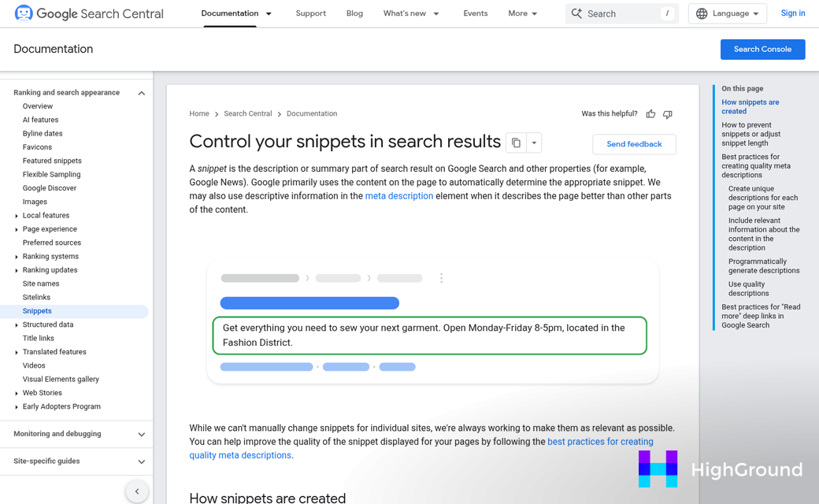Screen dimensions: 819x504
Task: Select the Documentation top tab
Action: point(230,13)
